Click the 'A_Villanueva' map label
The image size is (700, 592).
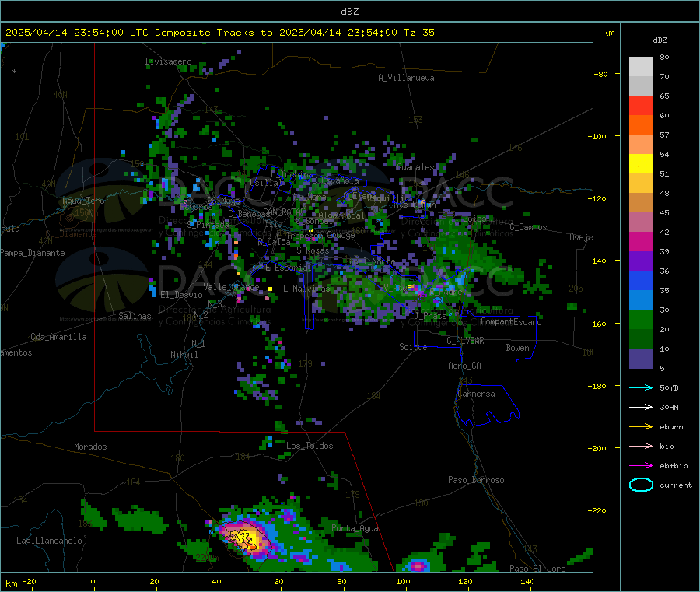click(406, 78)
